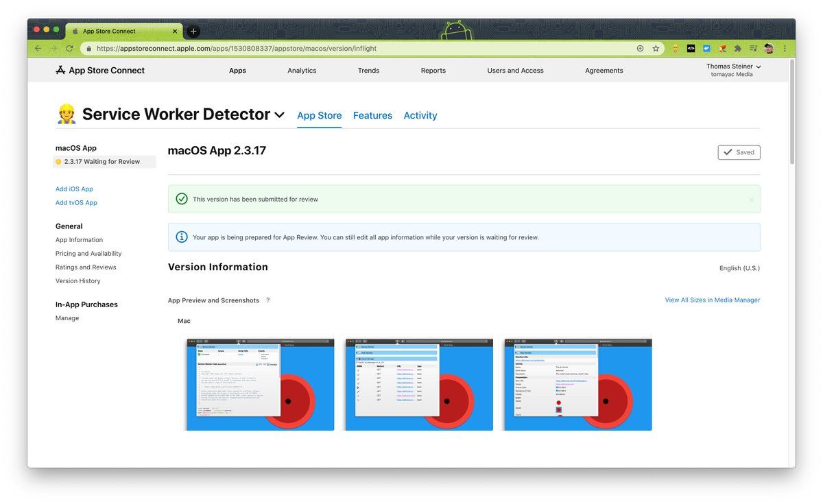Dismiss the green submitted-for-review banner

(751, 200)
